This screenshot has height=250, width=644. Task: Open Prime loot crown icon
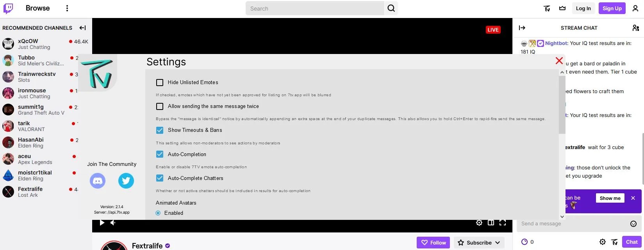[x=562, y=8]
